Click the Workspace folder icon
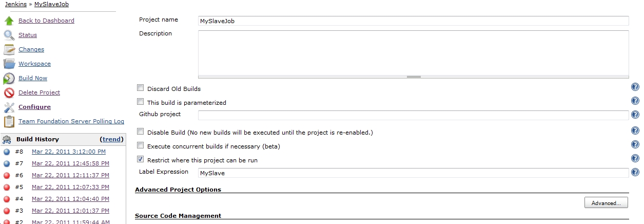 click(9, 64)
